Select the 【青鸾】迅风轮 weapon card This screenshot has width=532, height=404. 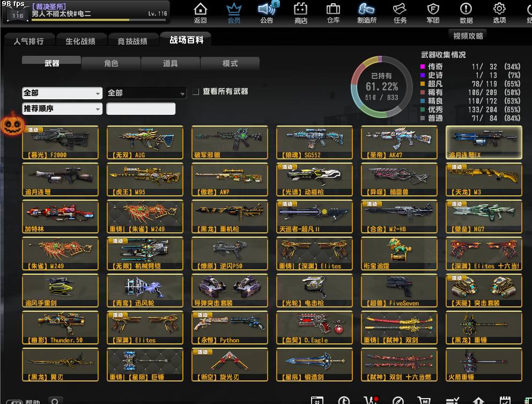(145, 290)
